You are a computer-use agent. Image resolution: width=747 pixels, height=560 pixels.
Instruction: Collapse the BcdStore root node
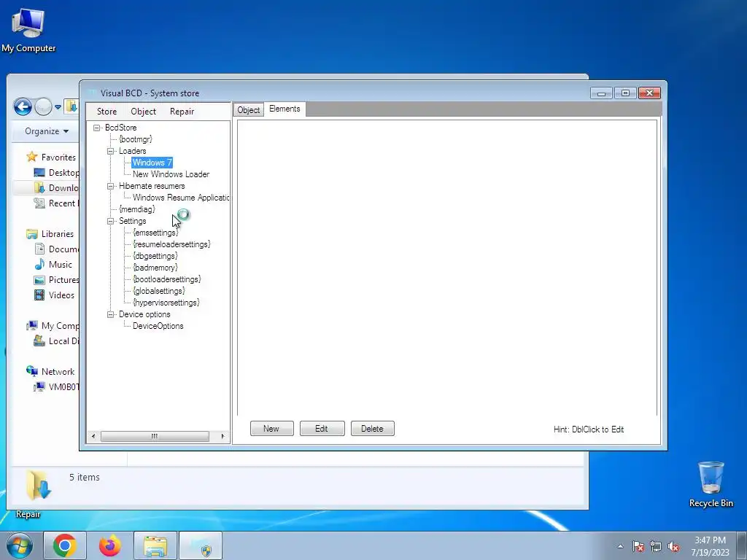click(x=97, y=128)
